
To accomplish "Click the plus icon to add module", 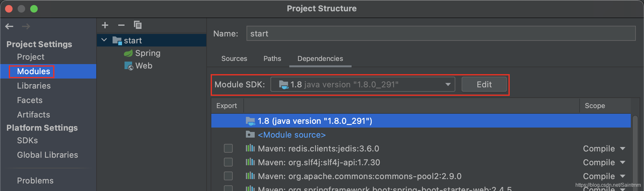I will [105, 25].
